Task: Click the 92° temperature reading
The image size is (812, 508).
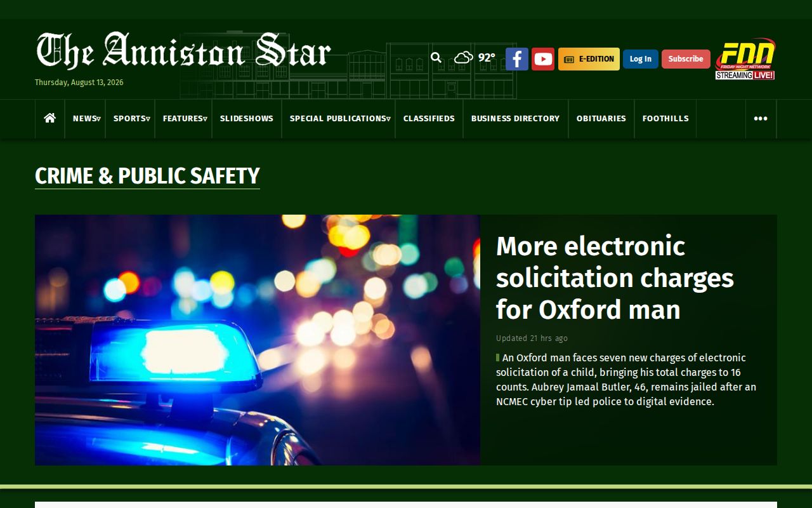Action: (x=487, y=58)
